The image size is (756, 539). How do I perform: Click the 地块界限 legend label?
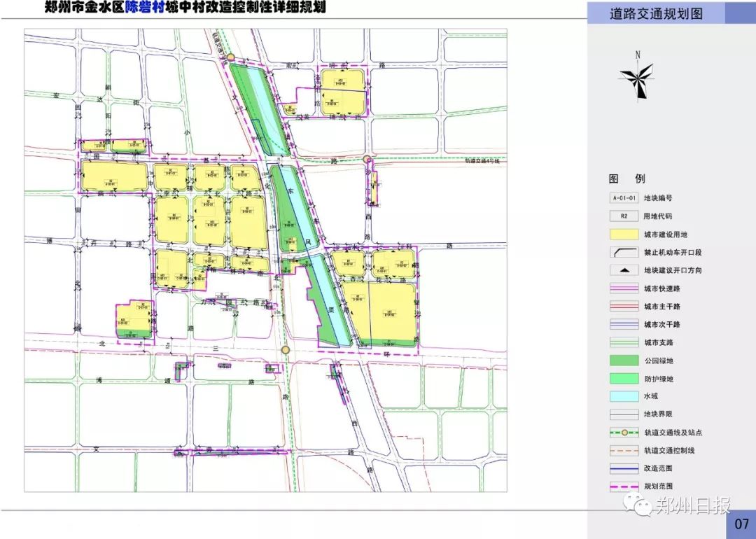(x=658, y=414)
